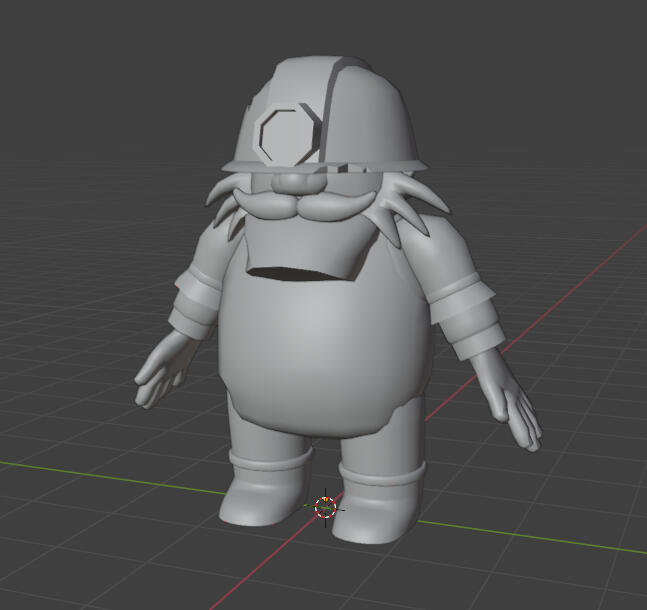Click the rolled sleeve cuff on the left
The image size is (647, 610).
[197, 299]
